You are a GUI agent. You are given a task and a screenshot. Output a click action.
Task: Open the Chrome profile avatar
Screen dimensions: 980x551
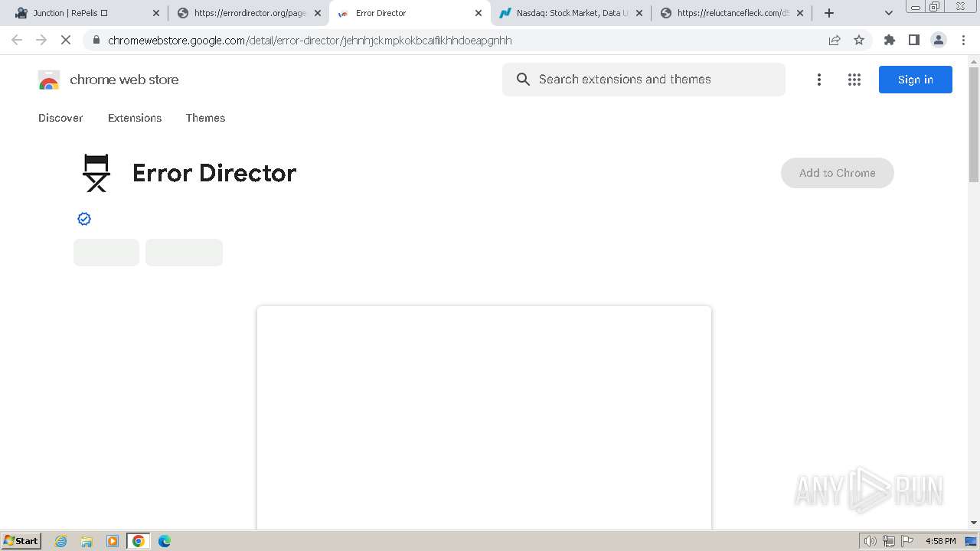939,40
